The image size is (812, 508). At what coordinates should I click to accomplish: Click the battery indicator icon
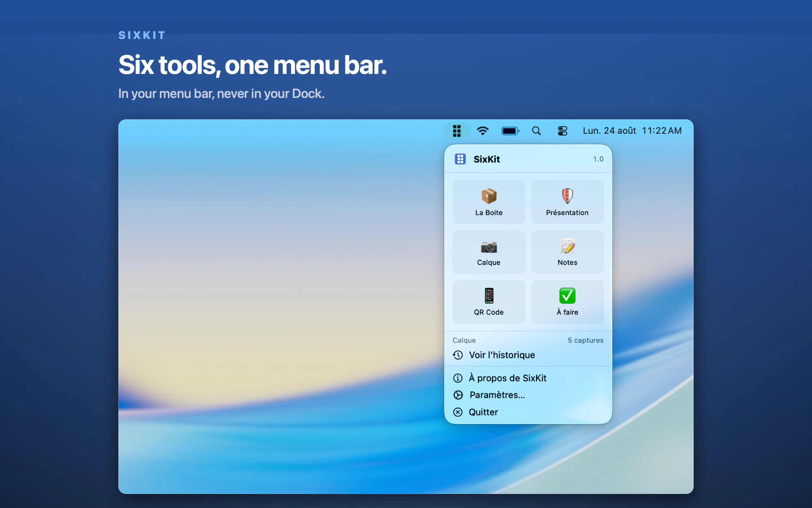pos(510,131)
